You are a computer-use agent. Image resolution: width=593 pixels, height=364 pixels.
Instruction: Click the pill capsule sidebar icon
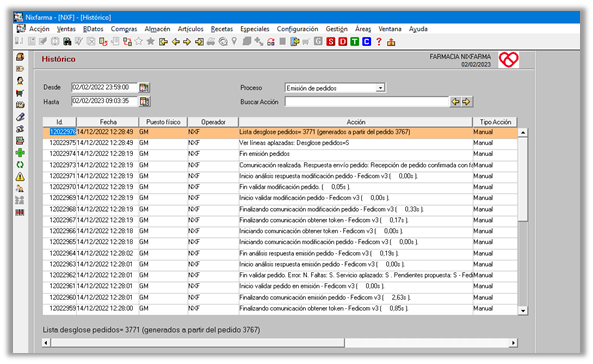tap(20, 117)
